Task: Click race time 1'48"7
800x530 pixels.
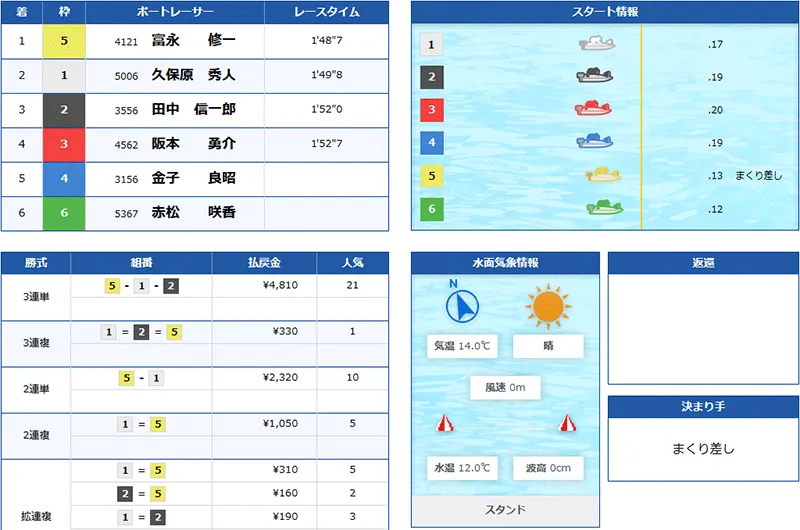Action: click(x=327, y=40)
